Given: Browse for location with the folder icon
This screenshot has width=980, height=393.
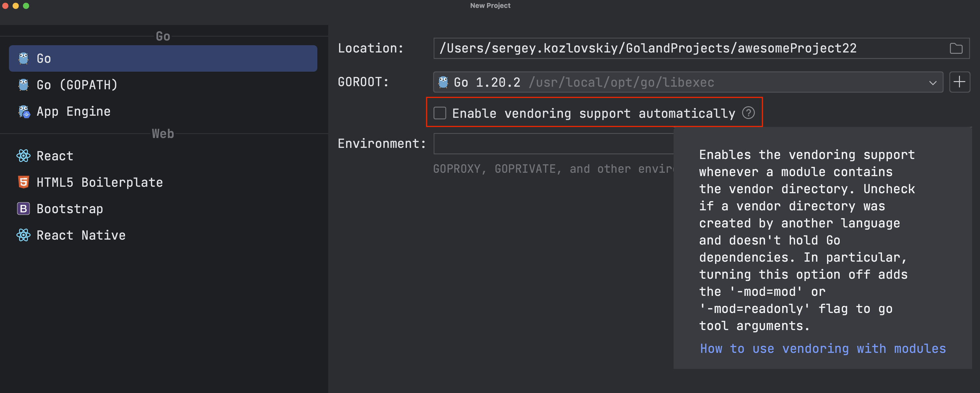Looking at the screenshot, I should click(955, 48).
